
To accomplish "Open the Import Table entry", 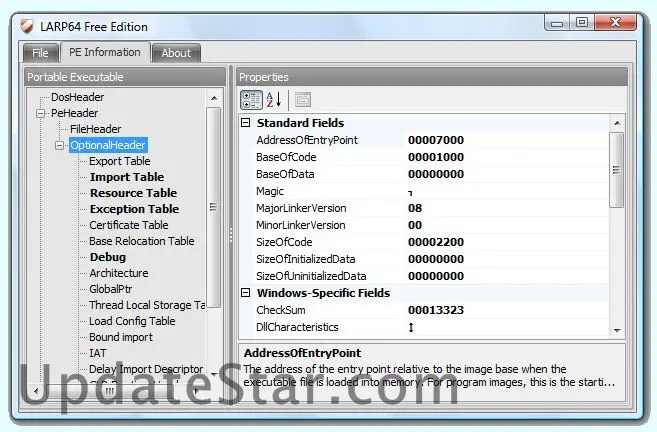I will point(127,177).
